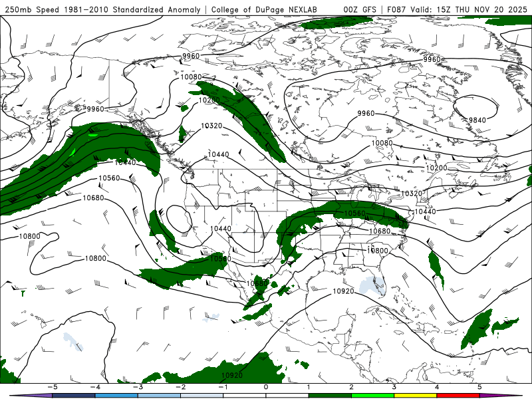Click the "00Z GFS" model run label
532x399 pixels.
[x=360, y=10]
